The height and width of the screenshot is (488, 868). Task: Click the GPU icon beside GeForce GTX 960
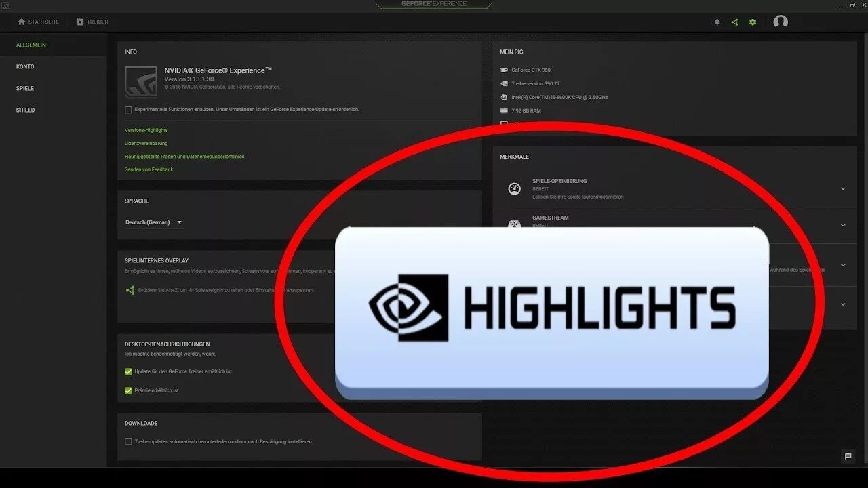click(x=504, y=70)
